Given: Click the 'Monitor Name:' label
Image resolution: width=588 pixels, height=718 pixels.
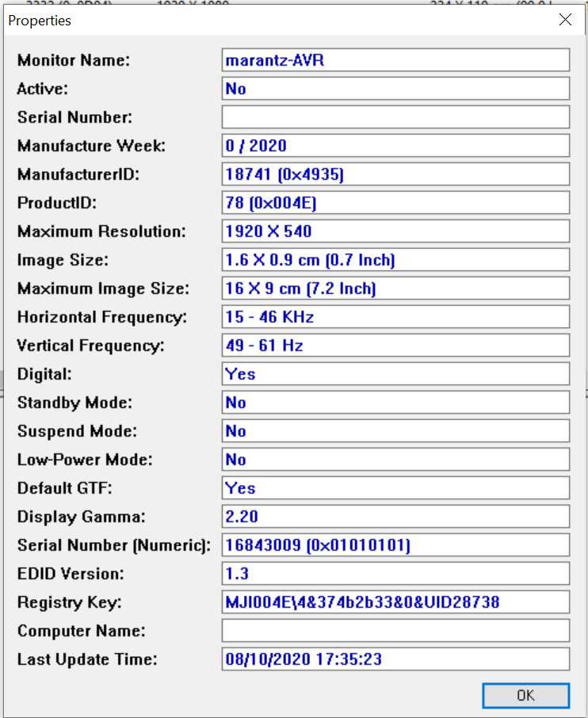Looking at the screenshot, I should (x=74, y=60).
